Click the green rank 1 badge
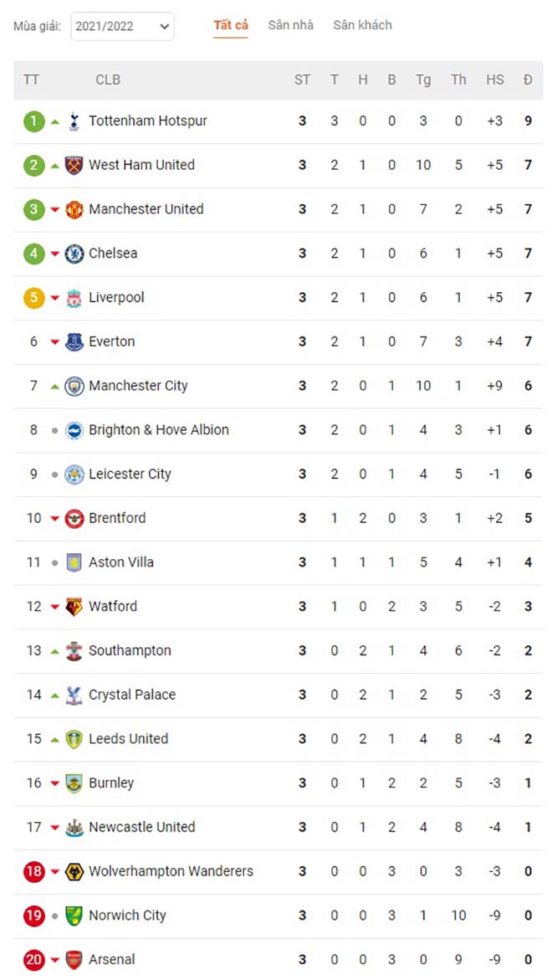The image size is (552, 980). (x=33, y=121)
